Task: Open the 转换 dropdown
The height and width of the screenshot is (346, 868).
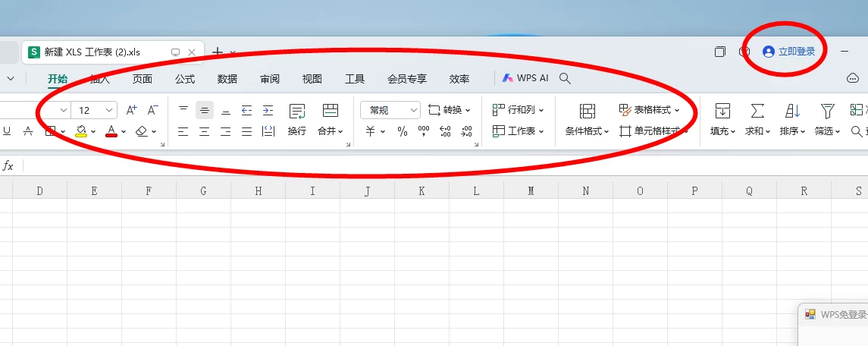Action: [450, 110]
